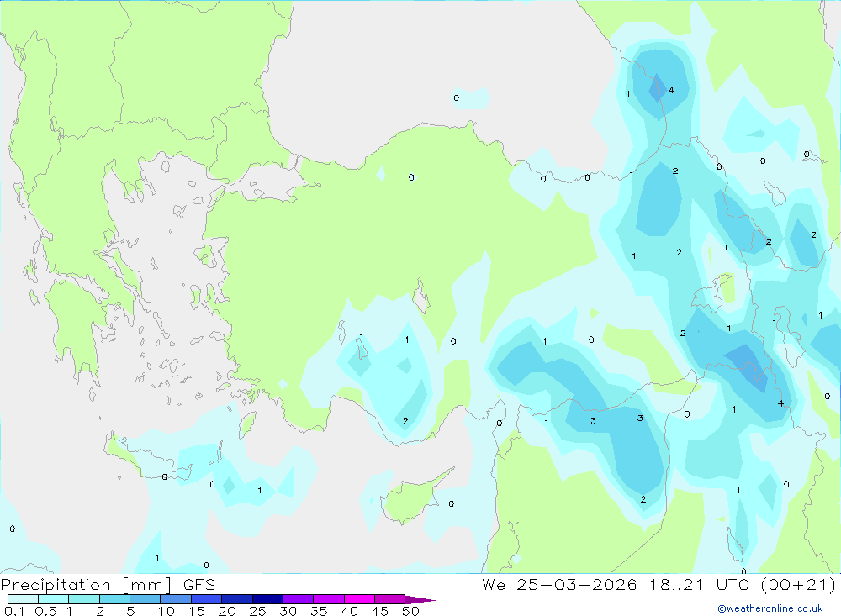841x616 pixels.
Task: Click the '40' legend scale label
Action: (349, 611)
